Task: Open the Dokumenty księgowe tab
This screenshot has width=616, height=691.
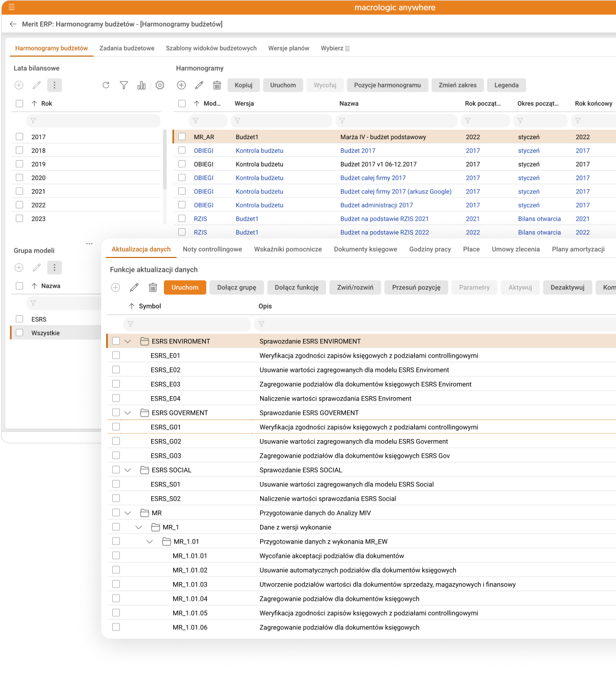Action: (365, 249)
